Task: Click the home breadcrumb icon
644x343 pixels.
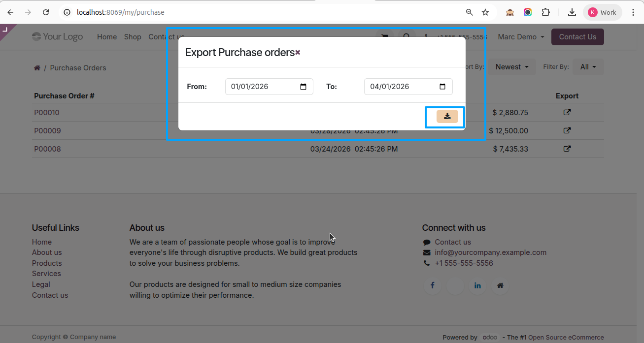Action: click(37, 68)
